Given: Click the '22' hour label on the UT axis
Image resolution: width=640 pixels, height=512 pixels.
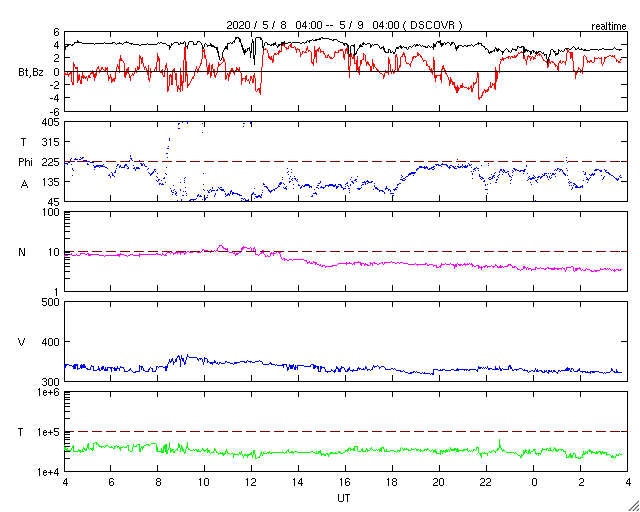Looking at the screenshot, I should click(x=486, y=481).
